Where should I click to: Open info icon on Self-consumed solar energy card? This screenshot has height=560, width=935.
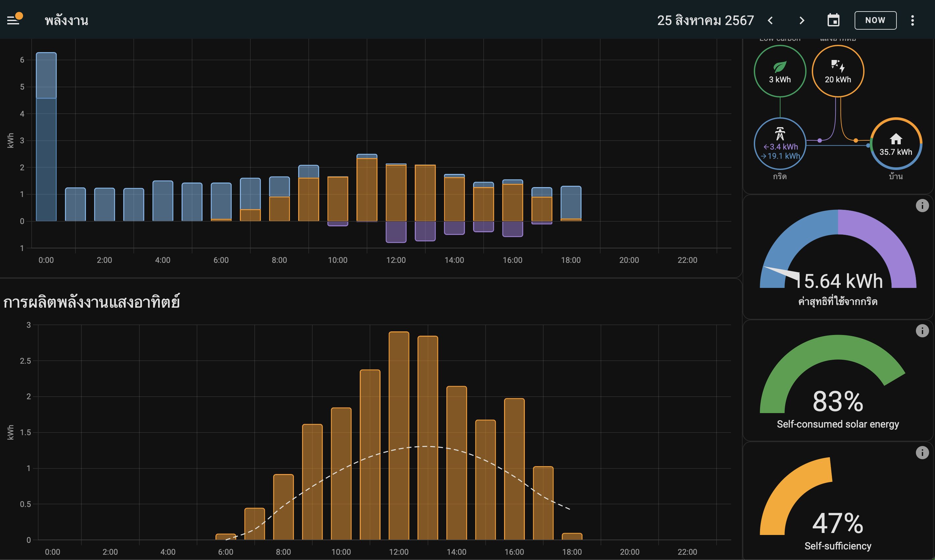click(922, 331)
